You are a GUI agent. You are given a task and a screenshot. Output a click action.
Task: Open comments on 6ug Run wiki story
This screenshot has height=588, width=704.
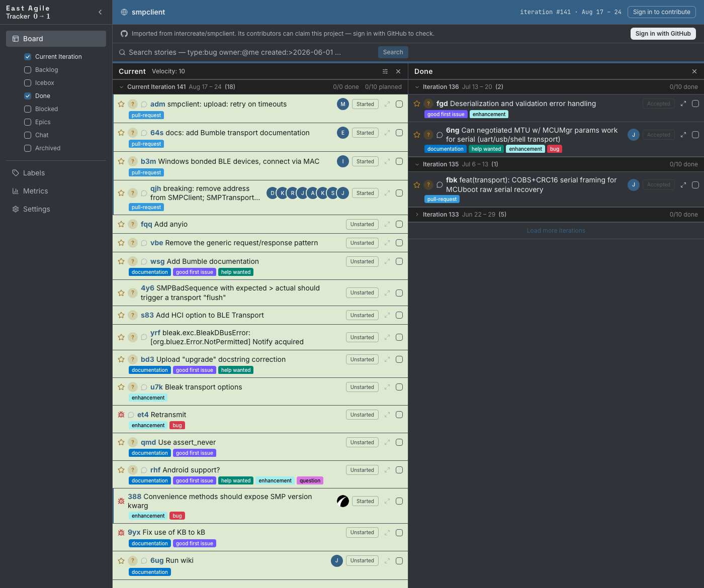(144, 560)
